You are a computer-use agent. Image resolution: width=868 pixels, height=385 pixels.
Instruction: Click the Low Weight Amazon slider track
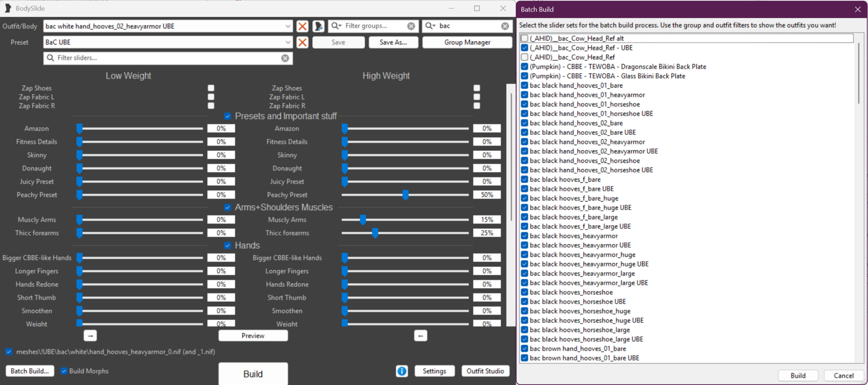140,128
